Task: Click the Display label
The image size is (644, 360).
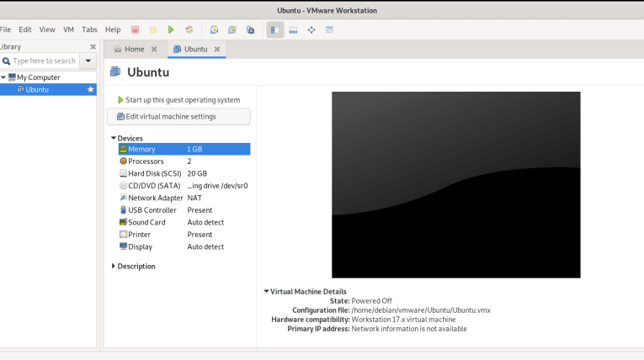Action: tap(140, 246)
